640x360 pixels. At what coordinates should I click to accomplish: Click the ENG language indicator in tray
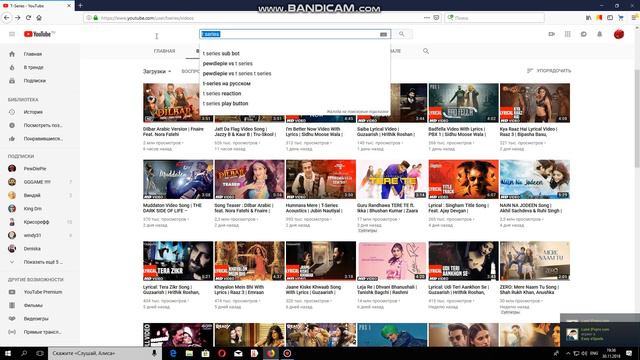tap(594, 353)
